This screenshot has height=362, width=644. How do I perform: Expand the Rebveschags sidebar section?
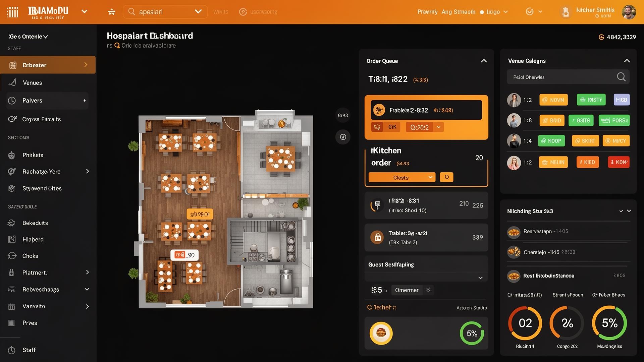pyautogui.click(x=87, y=289)
